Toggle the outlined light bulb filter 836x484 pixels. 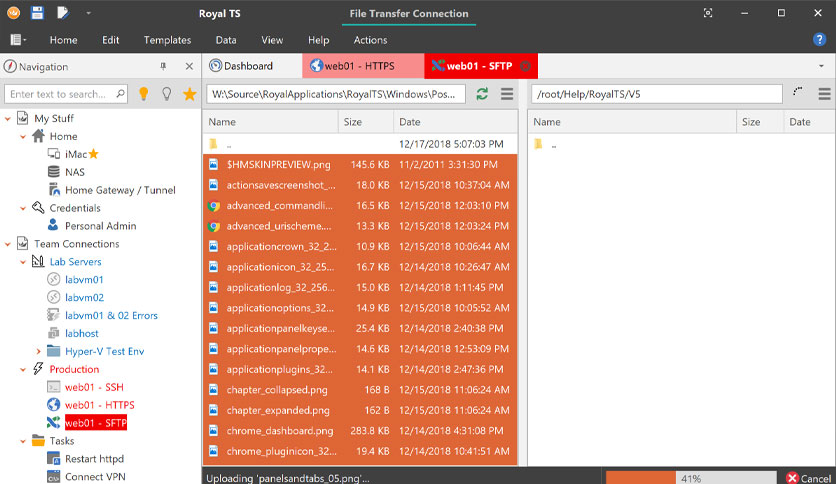click(167, 94)
